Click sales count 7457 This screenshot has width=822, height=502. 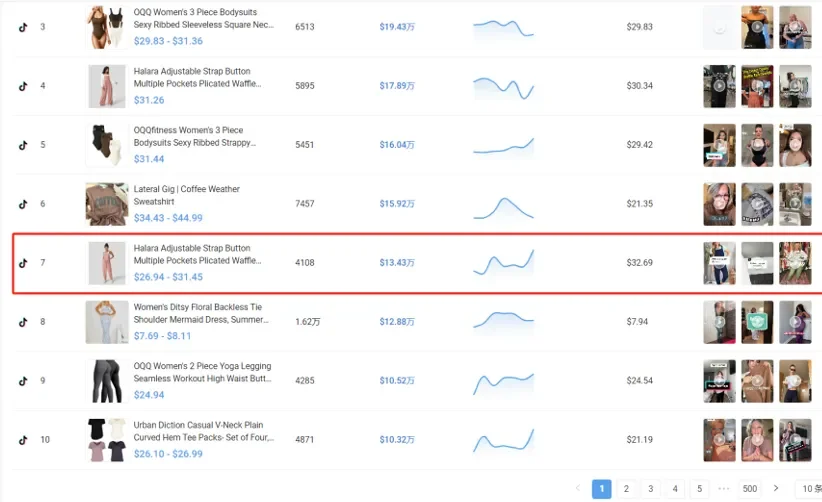305,203
